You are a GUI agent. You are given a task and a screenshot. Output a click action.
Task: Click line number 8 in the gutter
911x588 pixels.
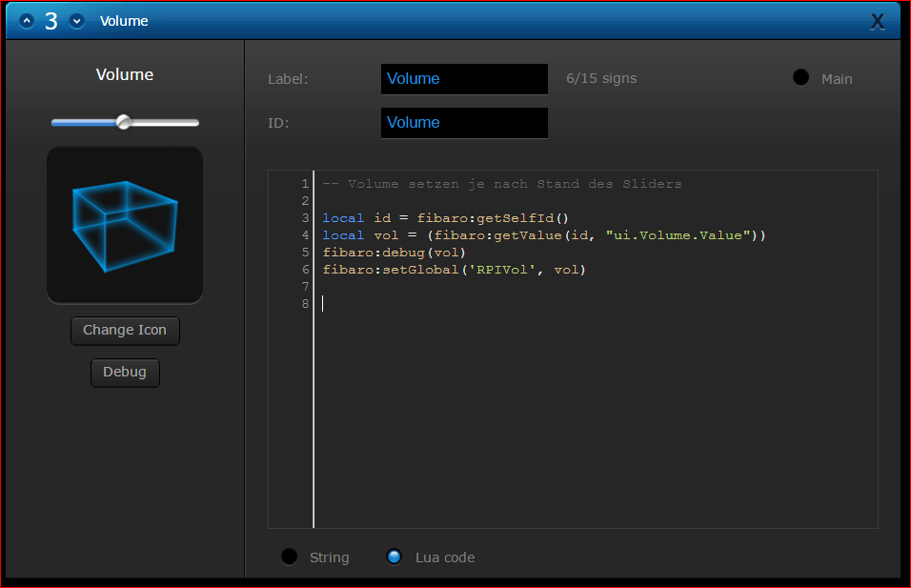pyautogui.click(x=305, y=304)
